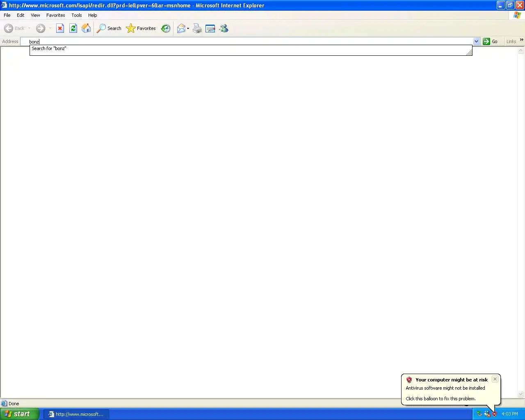Select the microsoft.com taskbar button

point(76,414)
